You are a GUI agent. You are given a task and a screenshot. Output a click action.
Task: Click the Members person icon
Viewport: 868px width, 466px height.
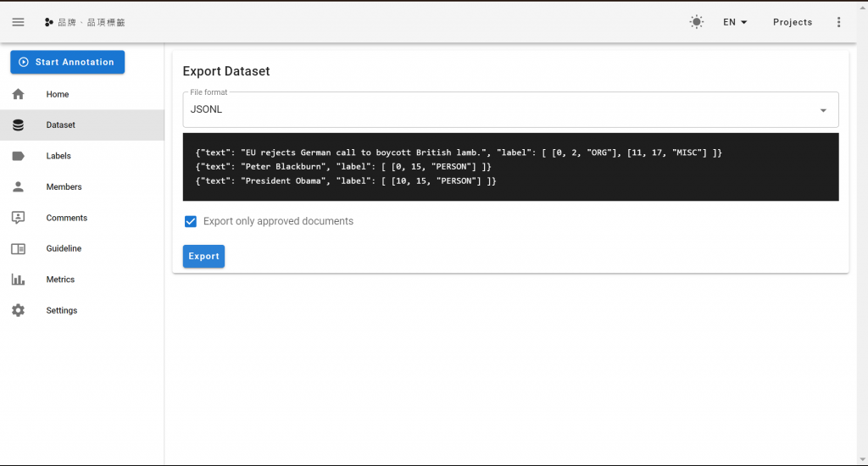19,187
